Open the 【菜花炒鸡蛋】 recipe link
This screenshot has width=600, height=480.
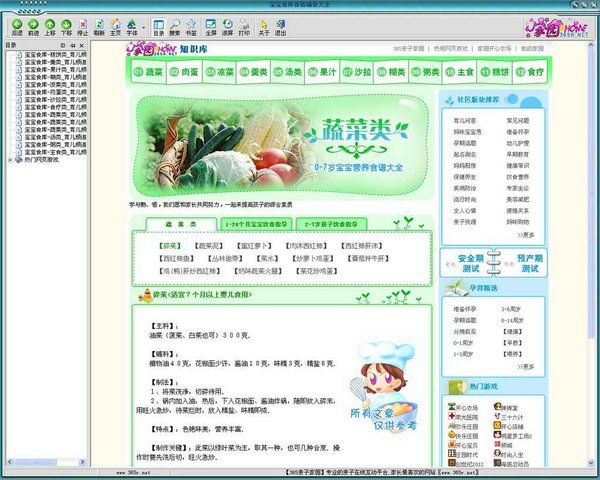pos(316,271)
